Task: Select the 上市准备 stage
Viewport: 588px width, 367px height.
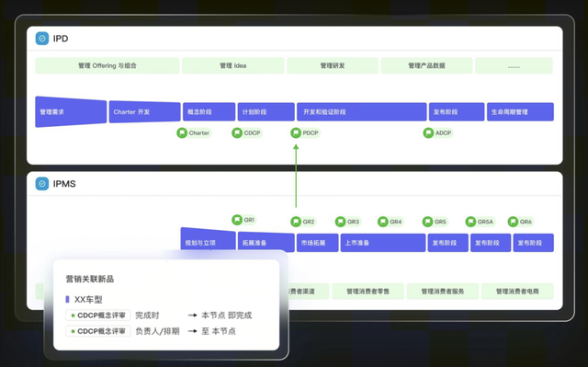Action: [383, 243]
